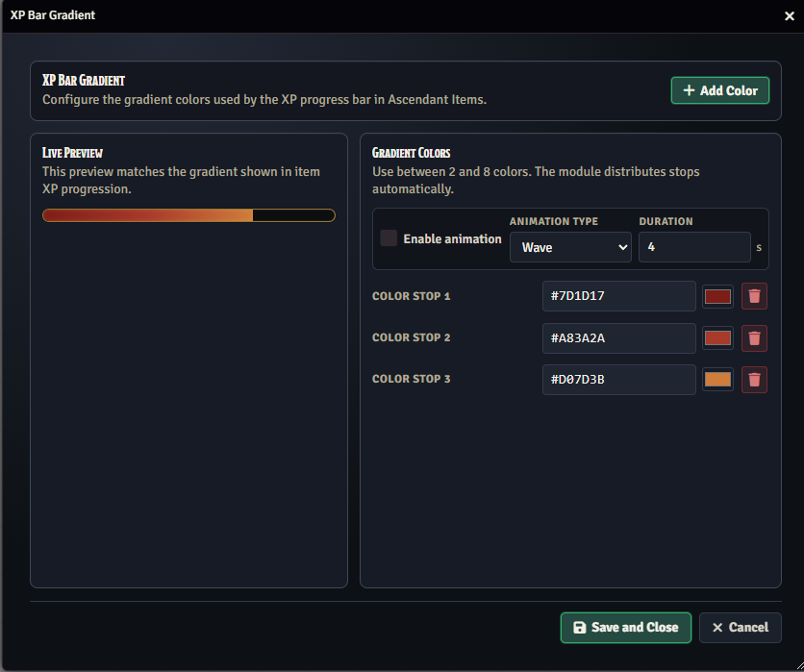The height and width of the screenshot is (672, 804).
Task: Remove Color Stop 2 using trash icon
Action: 754,337
